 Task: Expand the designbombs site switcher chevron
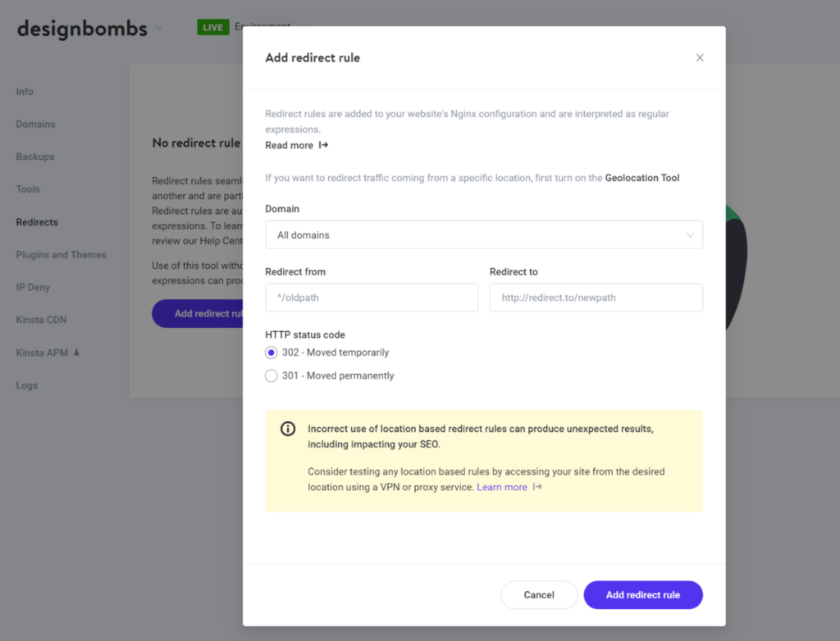point(158,28)
